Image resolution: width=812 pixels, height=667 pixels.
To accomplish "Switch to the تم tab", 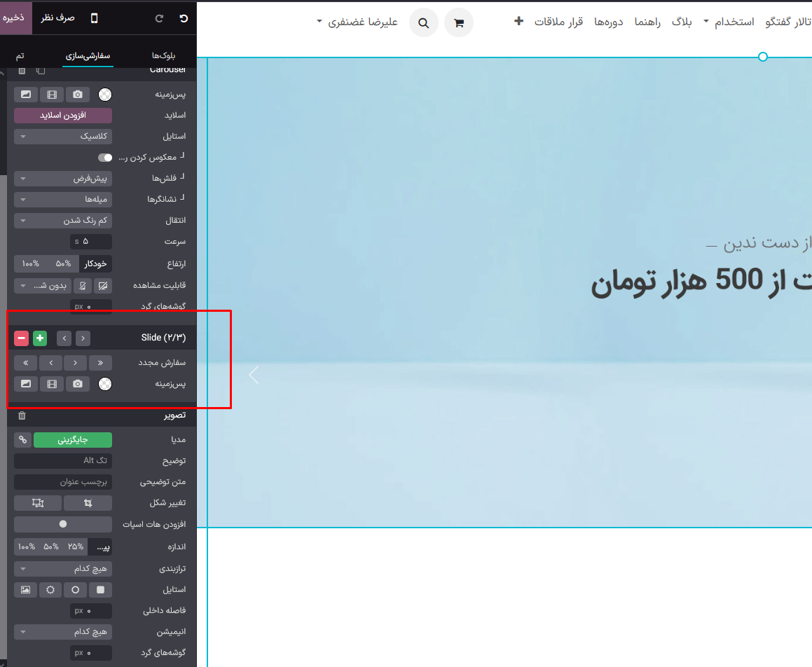I will pos(20,55).
